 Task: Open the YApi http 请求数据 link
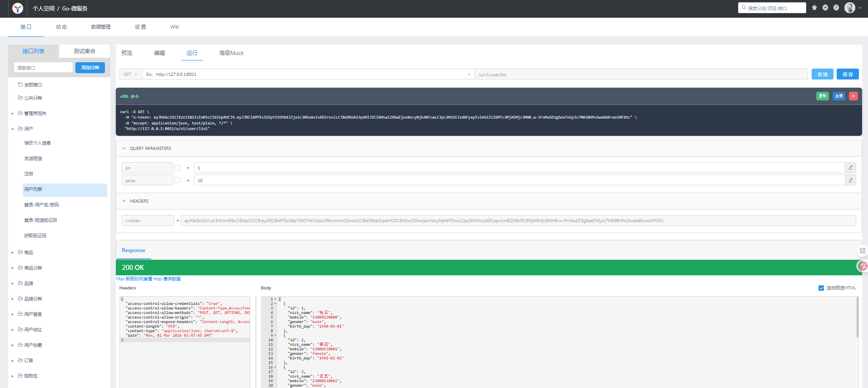click(148, 279)
